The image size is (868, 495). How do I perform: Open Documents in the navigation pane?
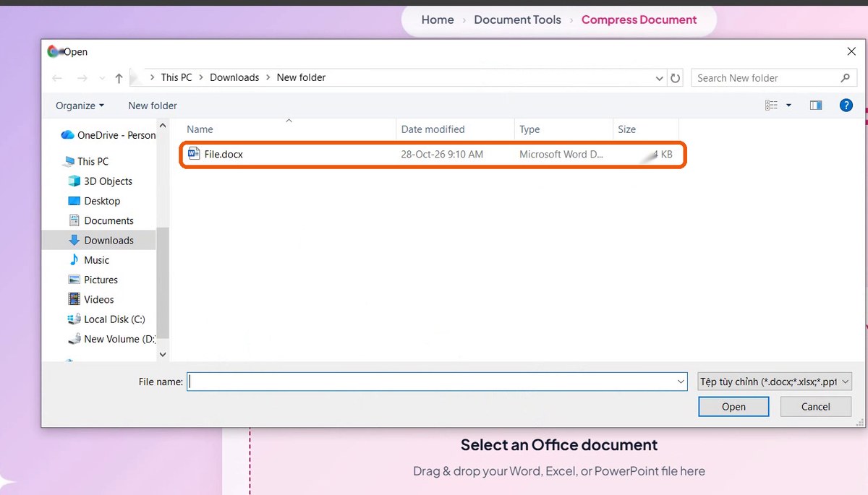(101, 220)
